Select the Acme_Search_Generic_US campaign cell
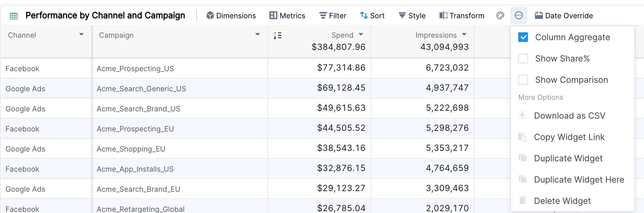The image size is (644, 213). point(180,89)
